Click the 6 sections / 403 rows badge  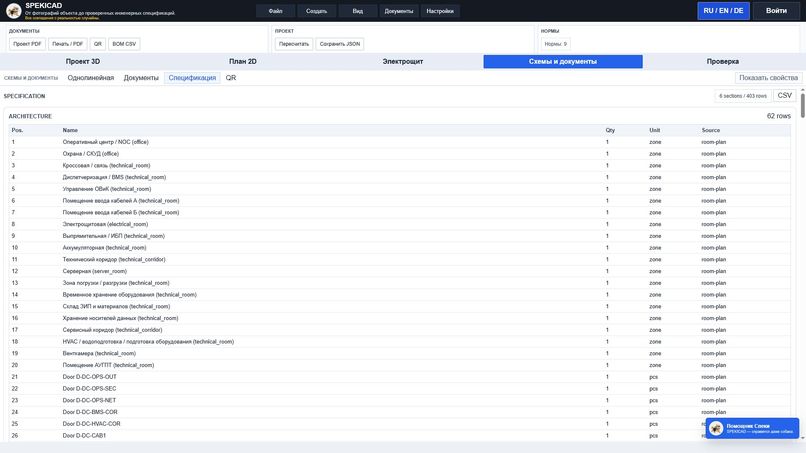[x=743, y=96]
